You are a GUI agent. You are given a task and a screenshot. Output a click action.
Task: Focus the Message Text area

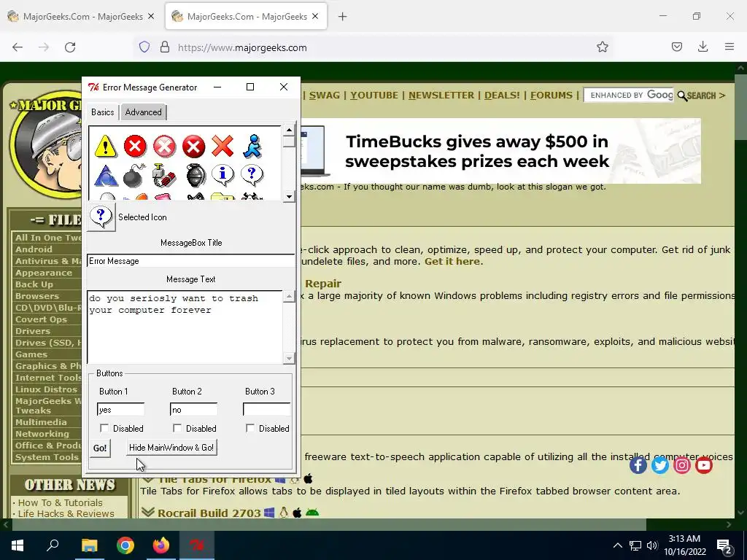point(185,327)
